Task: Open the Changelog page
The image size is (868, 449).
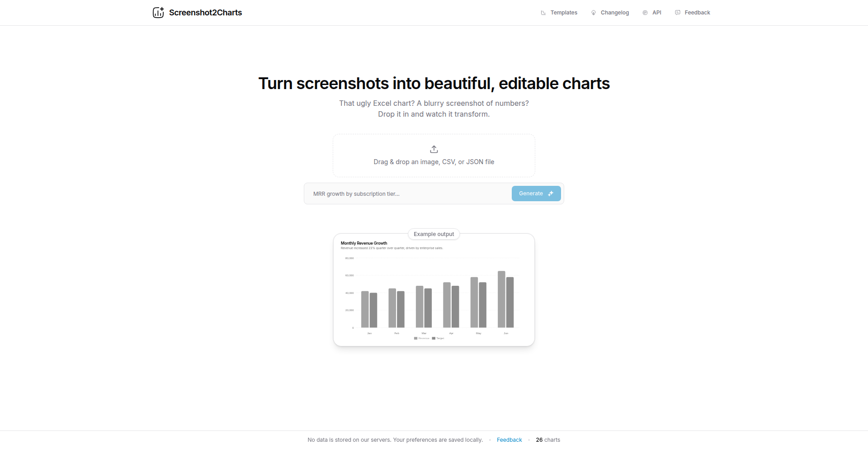Action: coord(614,13)
